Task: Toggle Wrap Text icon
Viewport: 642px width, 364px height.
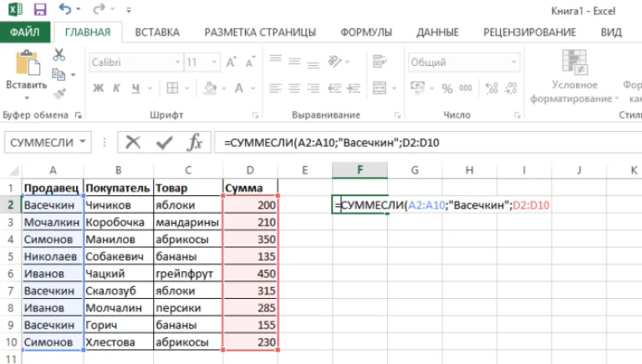Action: click(x=380, y=61)
